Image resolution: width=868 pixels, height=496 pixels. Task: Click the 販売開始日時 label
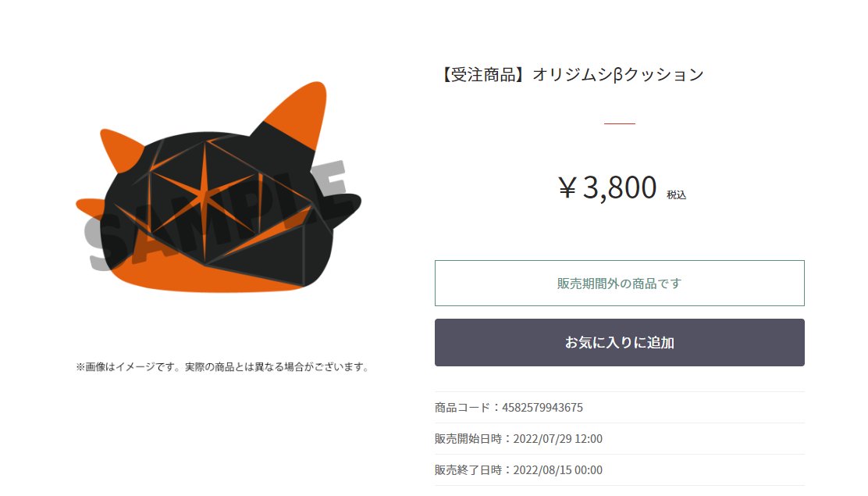pos(468,439)
